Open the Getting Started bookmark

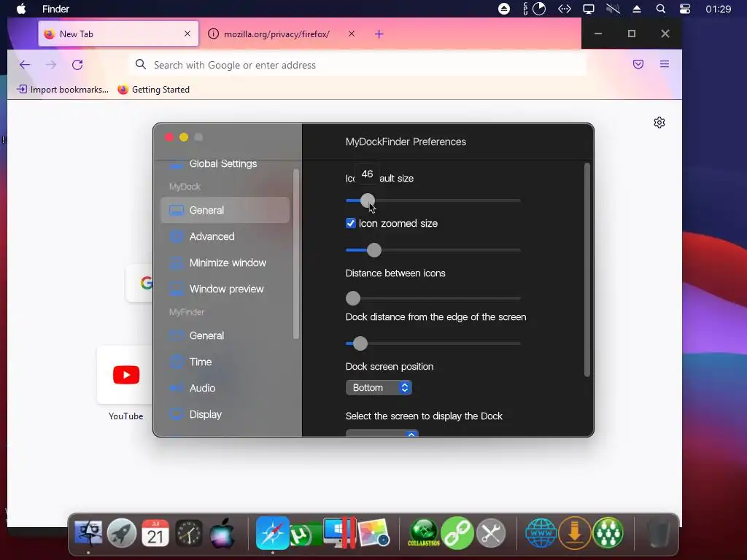153,90
